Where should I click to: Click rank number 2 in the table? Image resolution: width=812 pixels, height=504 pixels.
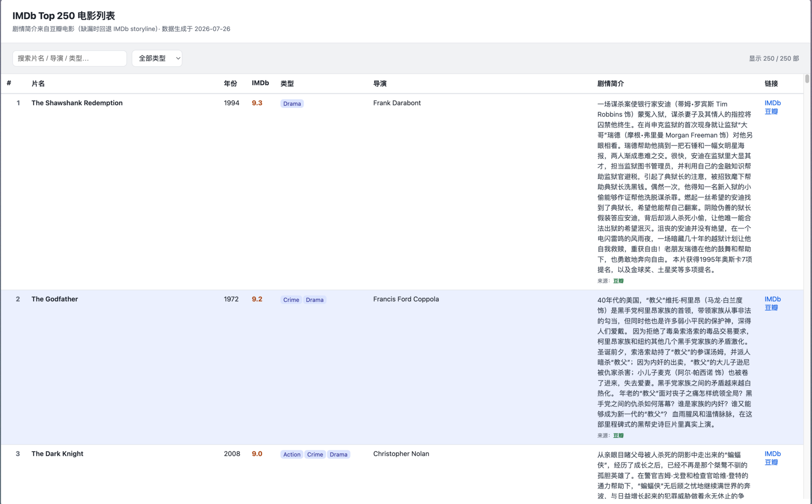tap(18, 299)
